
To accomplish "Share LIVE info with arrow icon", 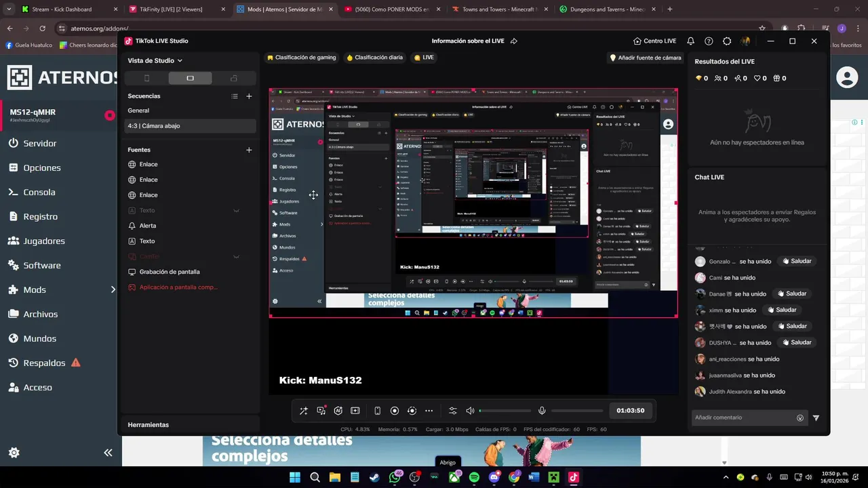I will pyautogui.click(x=514, y=41).
